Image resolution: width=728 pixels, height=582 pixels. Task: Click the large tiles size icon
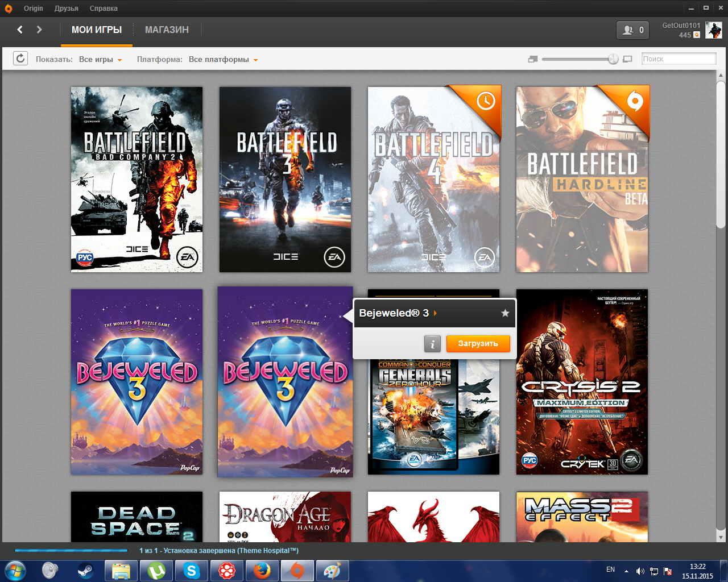click(x=627, y=59)
